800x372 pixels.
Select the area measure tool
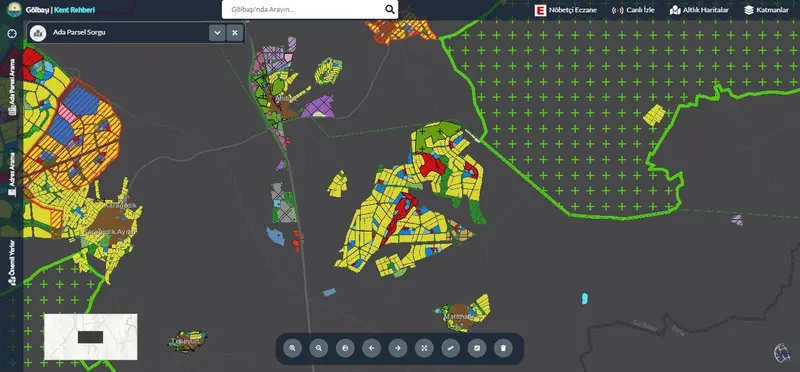[x=477, y=349]
